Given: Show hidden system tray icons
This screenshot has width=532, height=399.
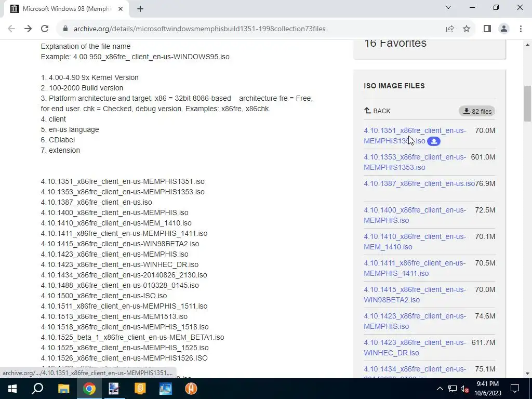Looking at the screenshot, I should point(440,389).
